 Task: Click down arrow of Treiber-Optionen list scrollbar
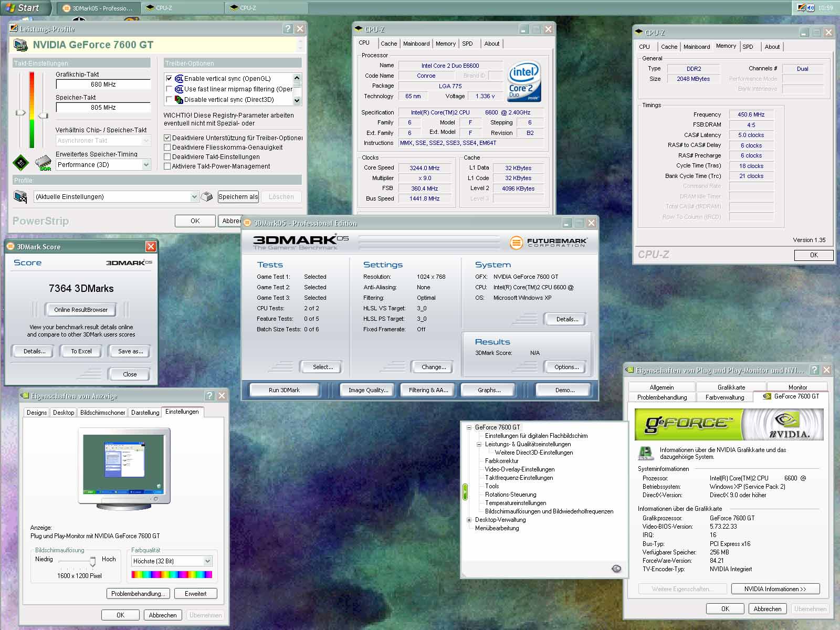click(x=297, y=100)
